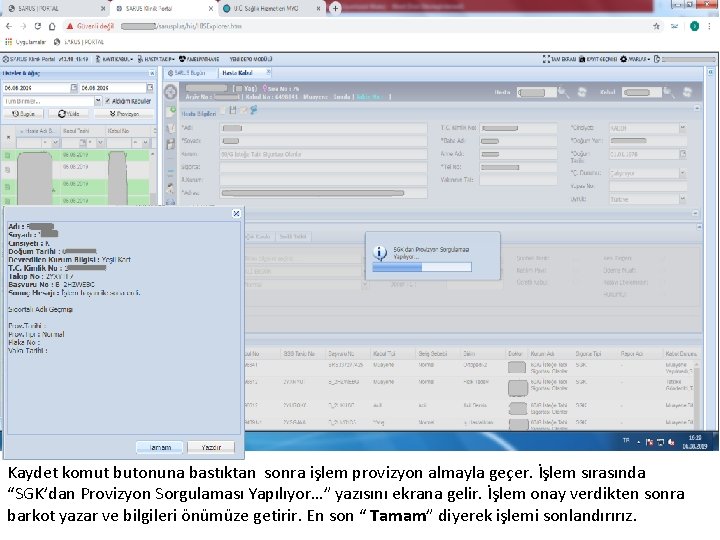The height and width of the screenshot is (540, 720).
Task: Open the SARUS | PORTAL bookmark
Action: tap(79, 42)
